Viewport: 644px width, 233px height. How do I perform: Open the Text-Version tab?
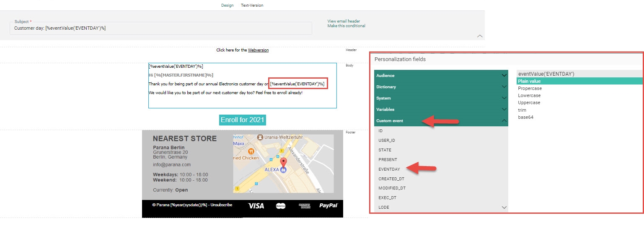coord(252,5)
